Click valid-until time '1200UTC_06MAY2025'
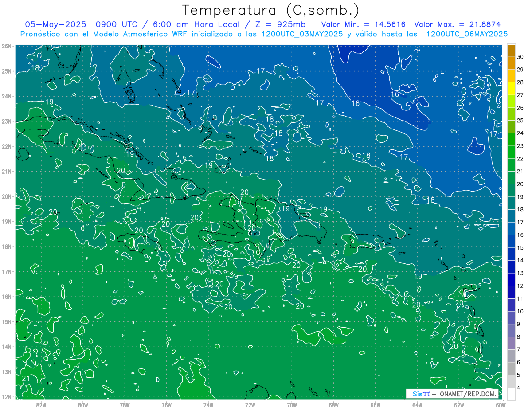This screenshot has height=411, width=532. pyautogui.click(x=467, y=34)
